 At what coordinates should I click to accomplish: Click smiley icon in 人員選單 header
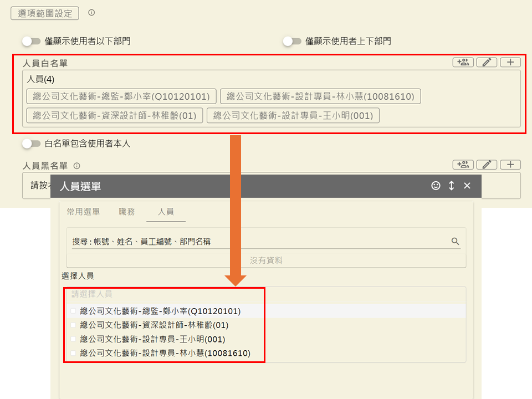click(436, 186)
